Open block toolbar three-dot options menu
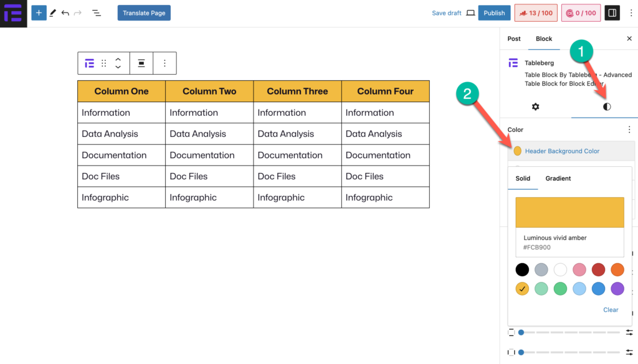 point(164,63)
